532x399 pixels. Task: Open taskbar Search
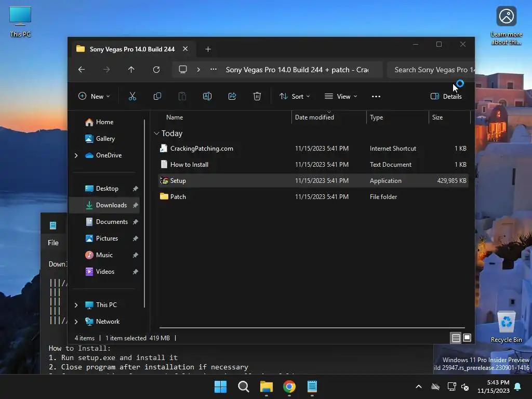click(244, 387)
